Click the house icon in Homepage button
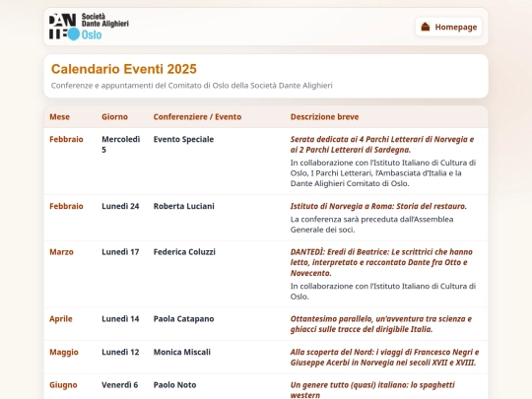This screenshot has height=399, width=532. coord(426,27)
